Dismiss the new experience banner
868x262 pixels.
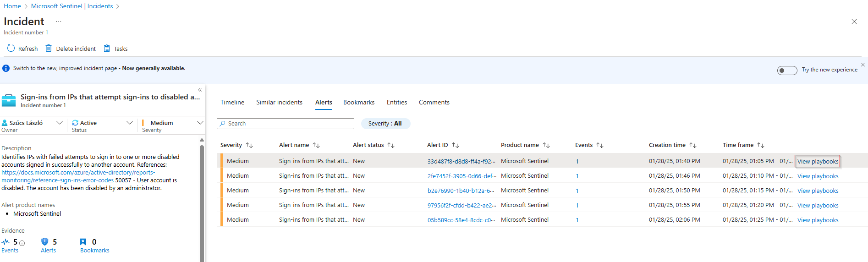point(863,65)
